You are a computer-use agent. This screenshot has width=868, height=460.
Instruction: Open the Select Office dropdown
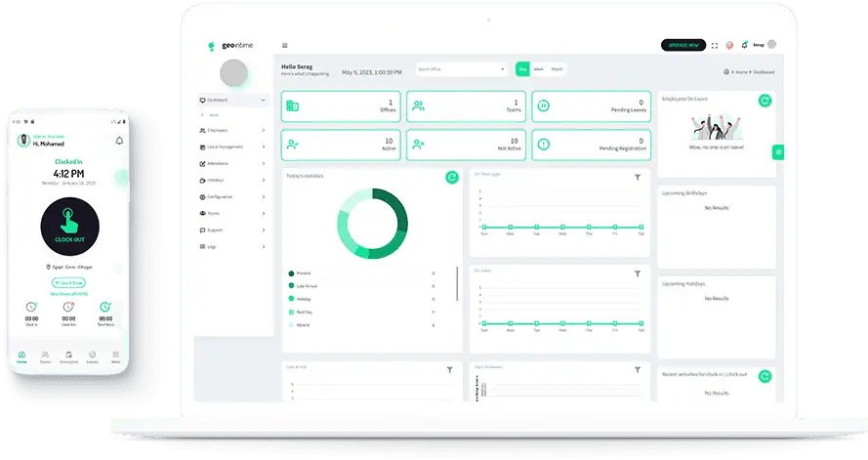461,69
